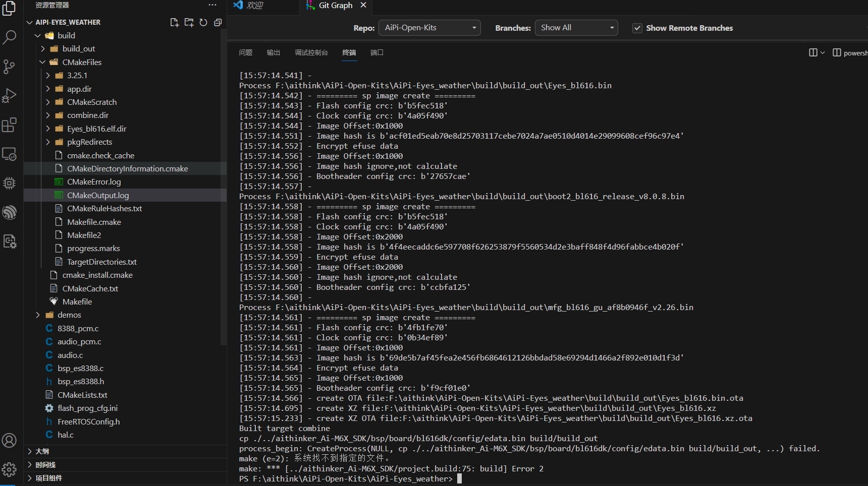
Task: Switch to the Git Graph tab
Action: 335,6
